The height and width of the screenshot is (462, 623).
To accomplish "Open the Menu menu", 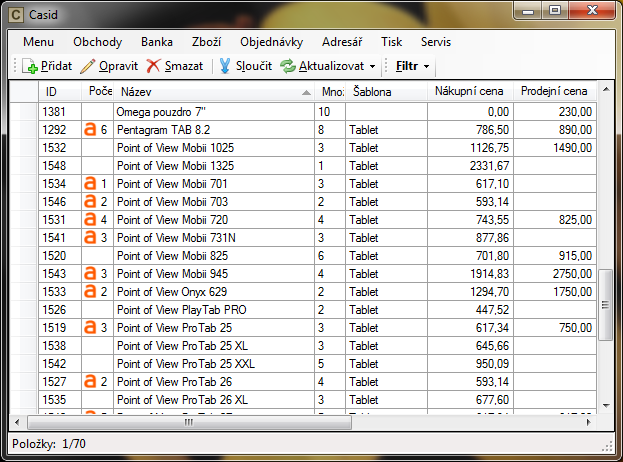I will tap(38, 42).
